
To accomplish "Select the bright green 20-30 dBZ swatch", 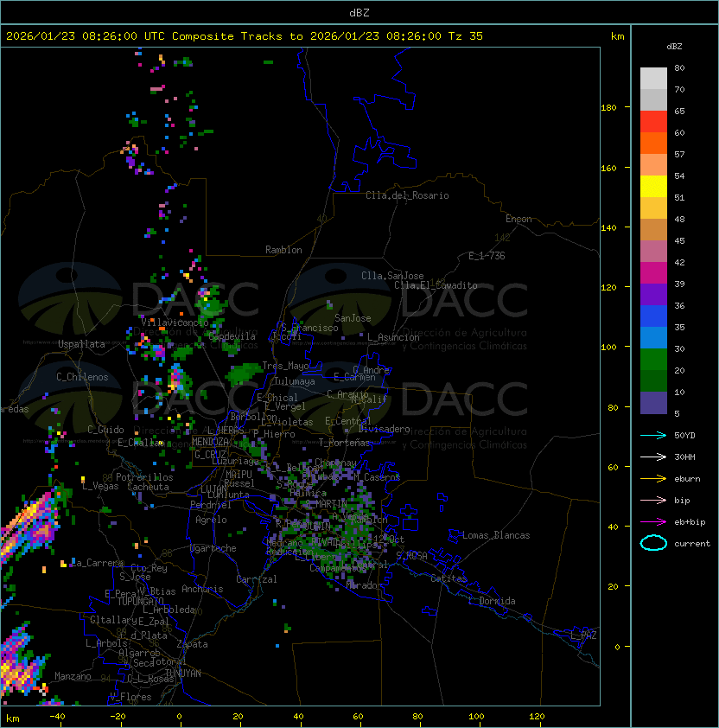I will click(653, 360).
